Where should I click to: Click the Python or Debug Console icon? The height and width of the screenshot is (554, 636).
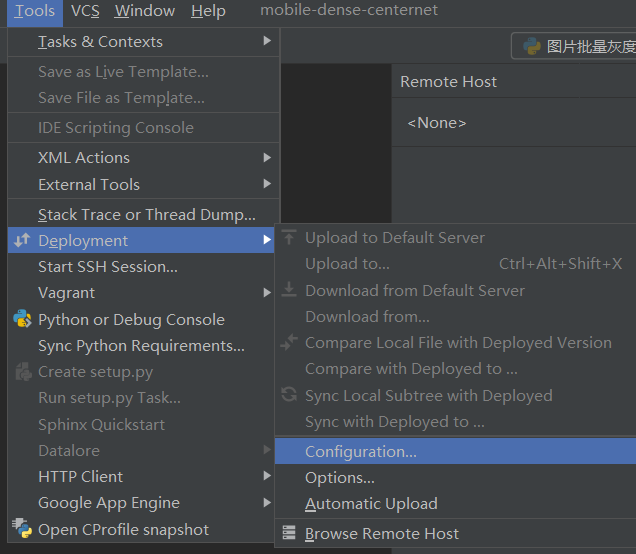coord(22,319)
